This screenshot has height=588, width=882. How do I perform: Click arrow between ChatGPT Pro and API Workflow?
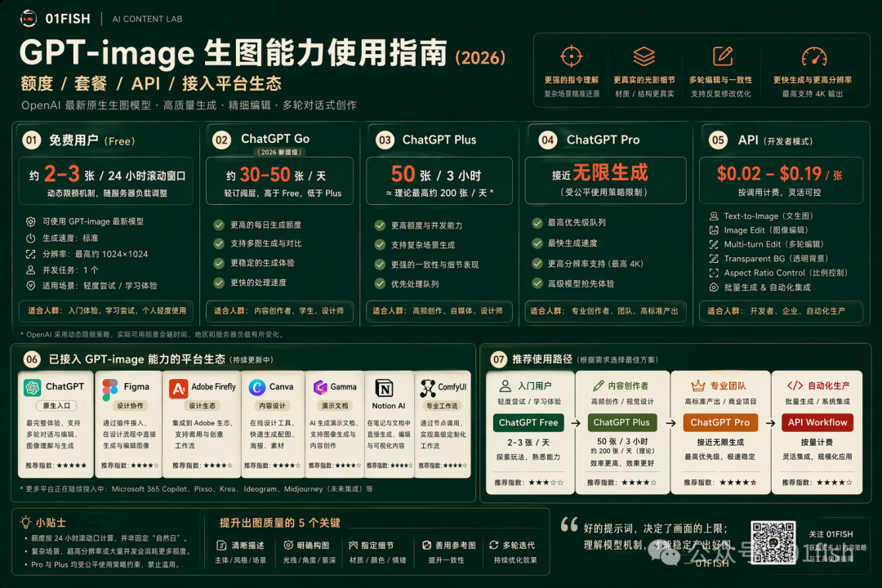tap(766, 423)
